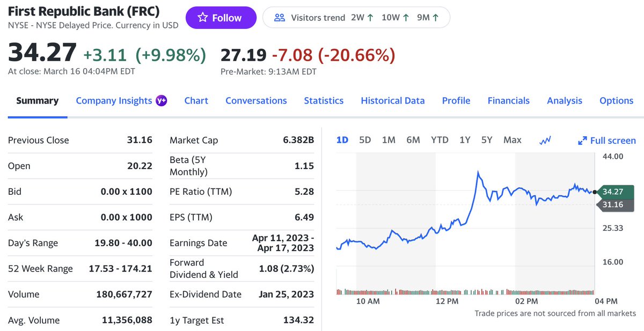644x331 pixels.
Task: Click the 1y Target Est value 134.32
Action: (x=298, y=320)
